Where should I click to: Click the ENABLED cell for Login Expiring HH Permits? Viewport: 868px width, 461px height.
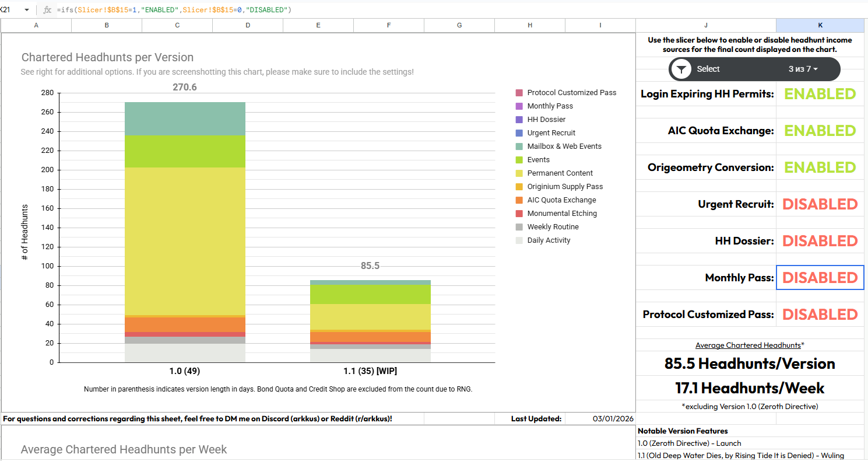pos(820,94)
